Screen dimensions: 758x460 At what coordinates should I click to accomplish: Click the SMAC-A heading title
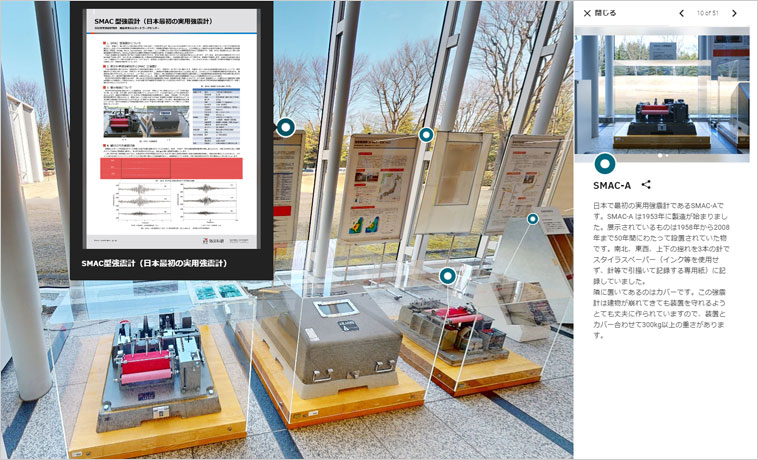[x=612, y=185]
